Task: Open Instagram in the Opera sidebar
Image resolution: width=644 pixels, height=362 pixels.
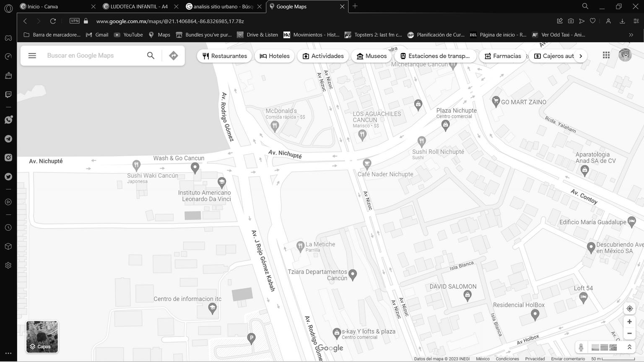Action: 8,158
